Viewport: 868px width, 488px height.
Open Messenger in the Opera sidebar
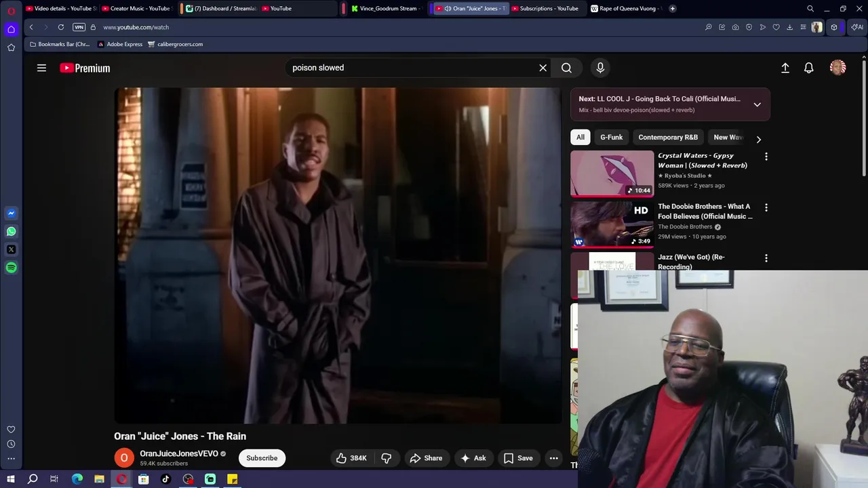[11, 213]
